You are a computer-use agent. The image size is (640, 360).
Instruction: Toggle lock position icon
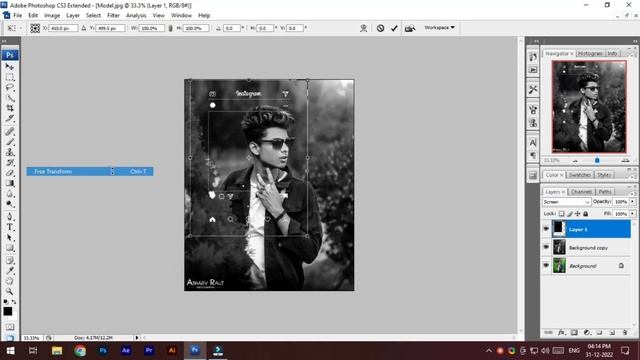pos(577,213)
